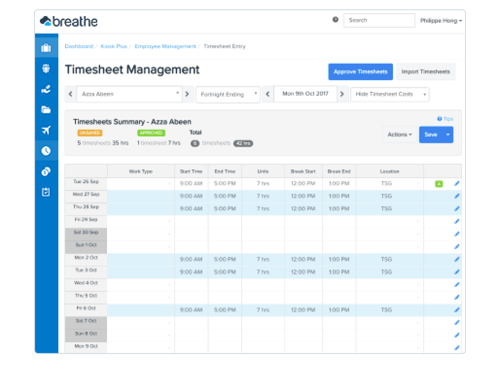This screenshot has height=372, width=500.
Task: Edit Sat 30 Sep row with pencil icon
Action: pos(457,234)
